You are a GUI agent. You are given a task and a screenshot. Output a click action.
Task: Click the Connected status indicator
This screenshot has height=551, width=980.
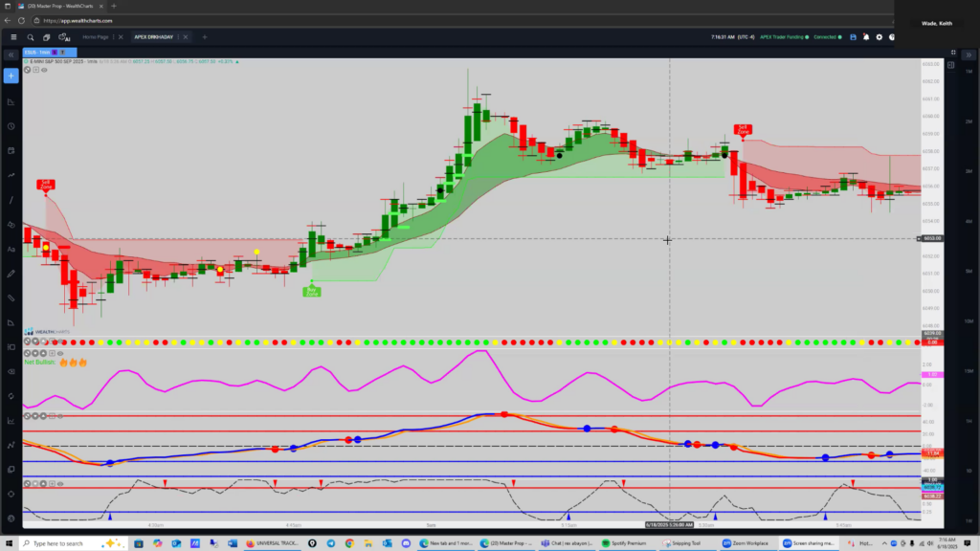point(827,37)
